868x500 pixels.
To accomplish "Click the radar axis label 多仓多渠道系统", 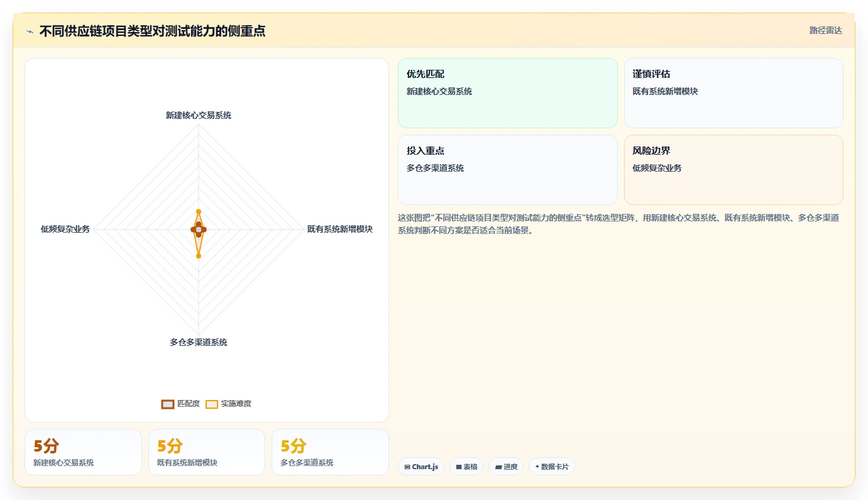I will (199, 343).
